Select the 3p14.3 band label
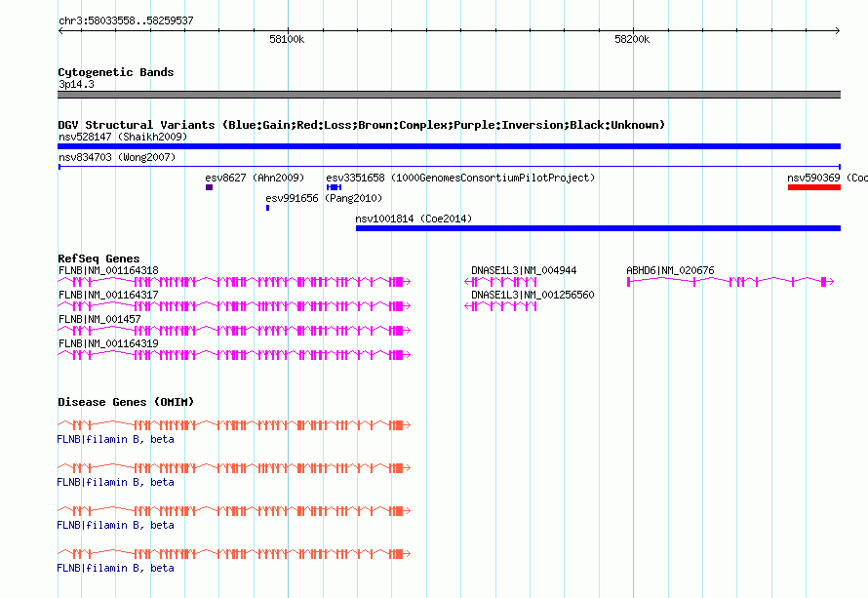The height and width of the screenshot is (598, 868). (x=76, y=84)
